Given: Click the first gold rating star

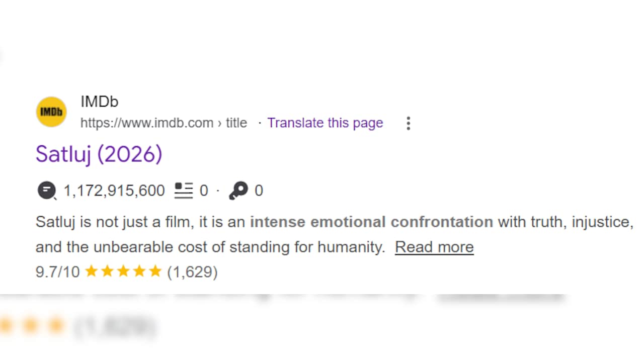Looking at the screenshot, I should pos(92,272).
